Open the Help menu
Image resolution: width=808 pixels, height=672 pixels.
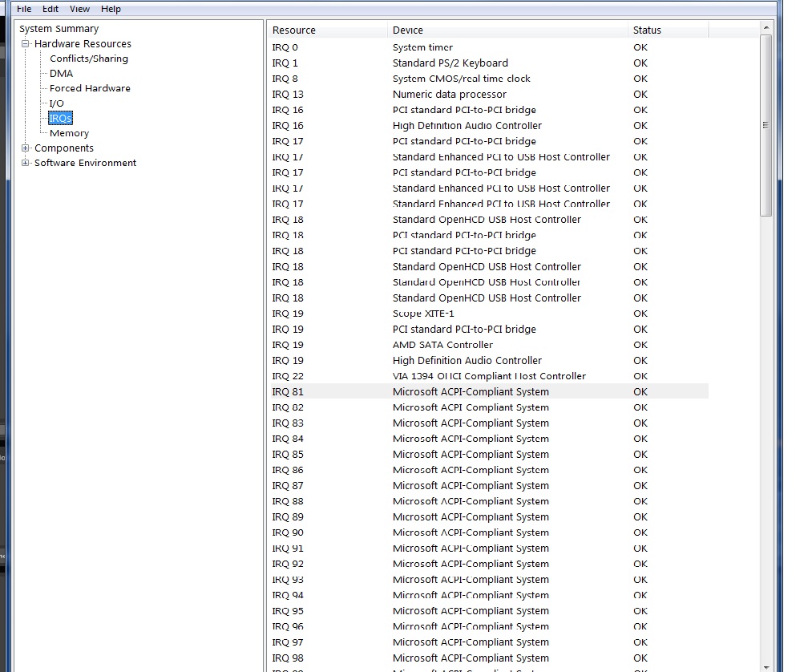point(111,9)
